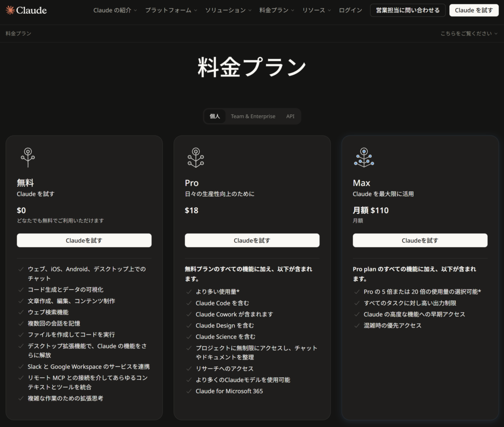
Task: Open the Claude の紹介 dropdown menu
Action: point(115,10)
